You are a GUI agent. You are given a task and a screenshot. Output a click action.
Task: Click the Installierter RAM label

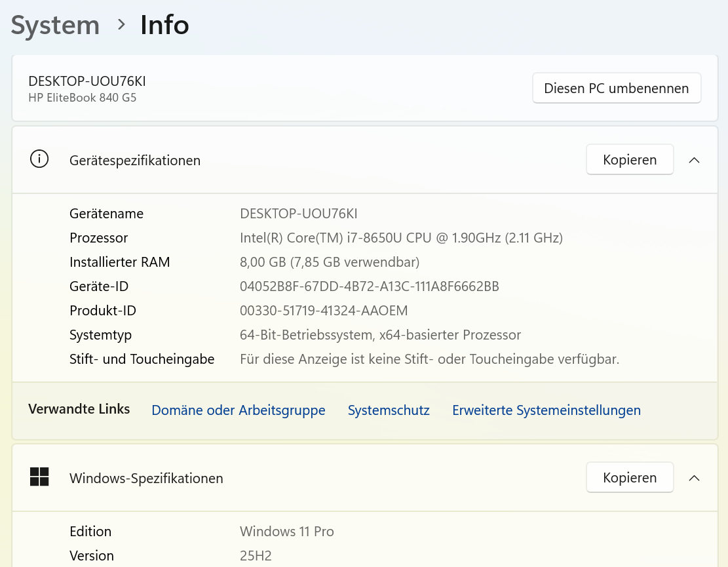120,262
